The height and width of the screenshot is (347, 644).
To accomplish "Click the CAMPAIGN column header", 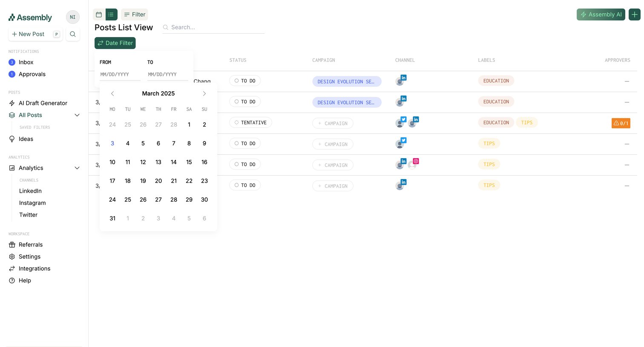I will point(323,60).
